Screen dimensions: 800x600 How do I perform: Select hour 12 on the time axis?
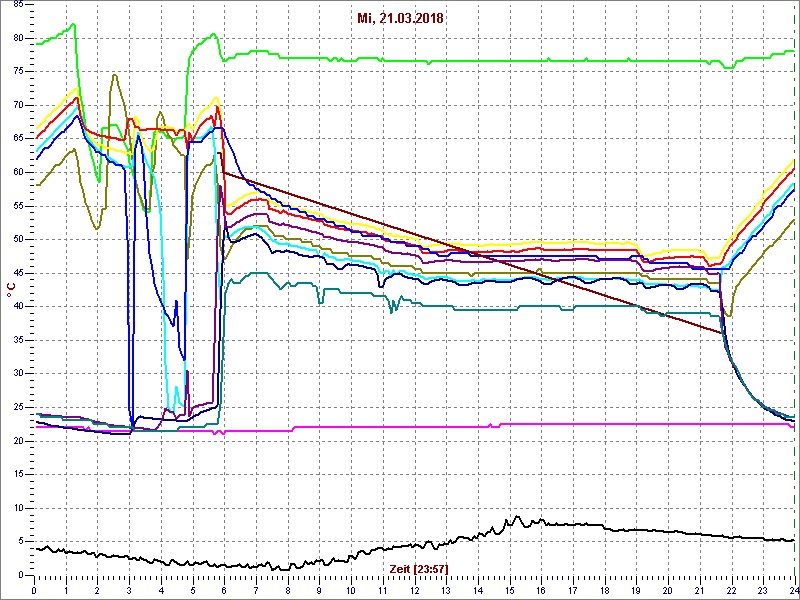(414, 590)
